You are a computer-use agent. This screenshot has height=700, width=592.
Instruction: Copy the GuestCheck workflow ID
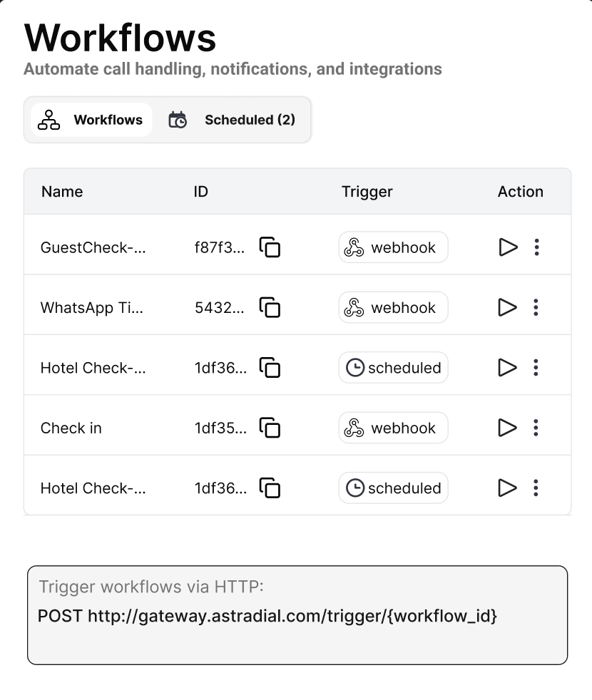(270, 247)
